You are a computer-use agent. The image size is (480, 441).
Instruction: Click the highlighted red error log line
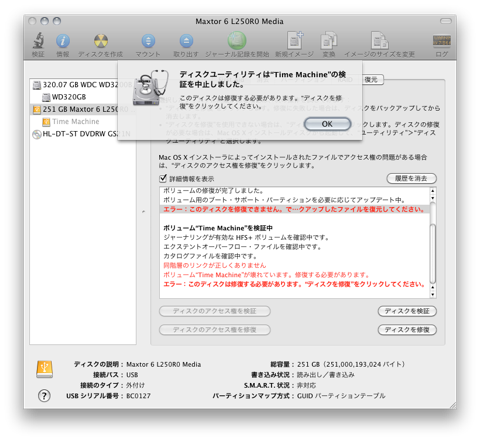point(294,209)
